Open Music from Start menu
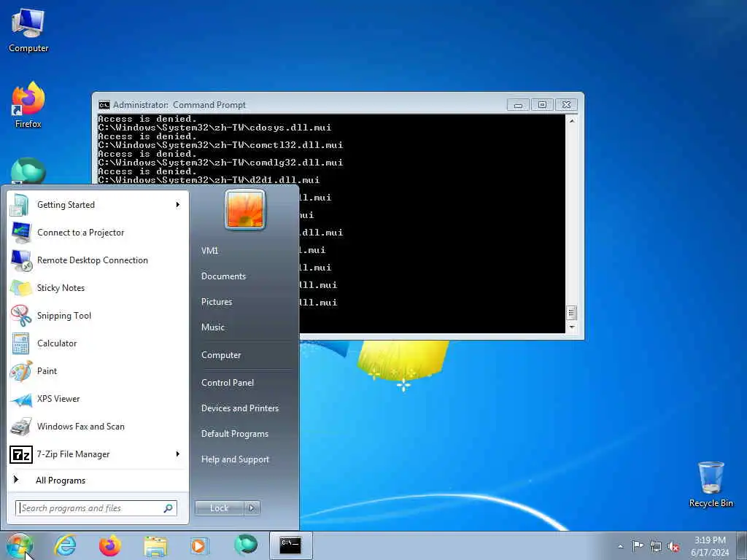 213,327
